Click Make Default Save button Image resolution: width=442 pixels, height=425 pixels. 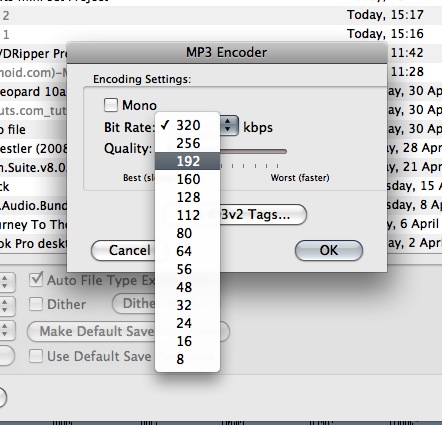click(92, 331)
